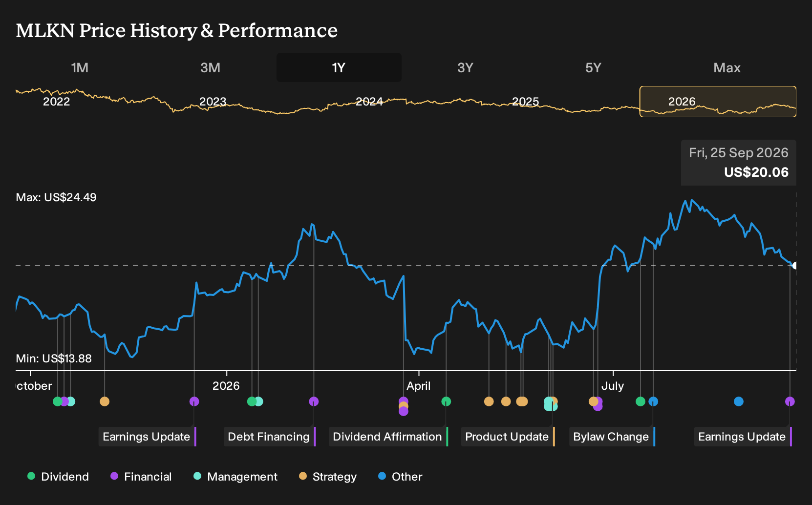
Task: Switch to the 1M time range tab
Action: coord(80,68)
